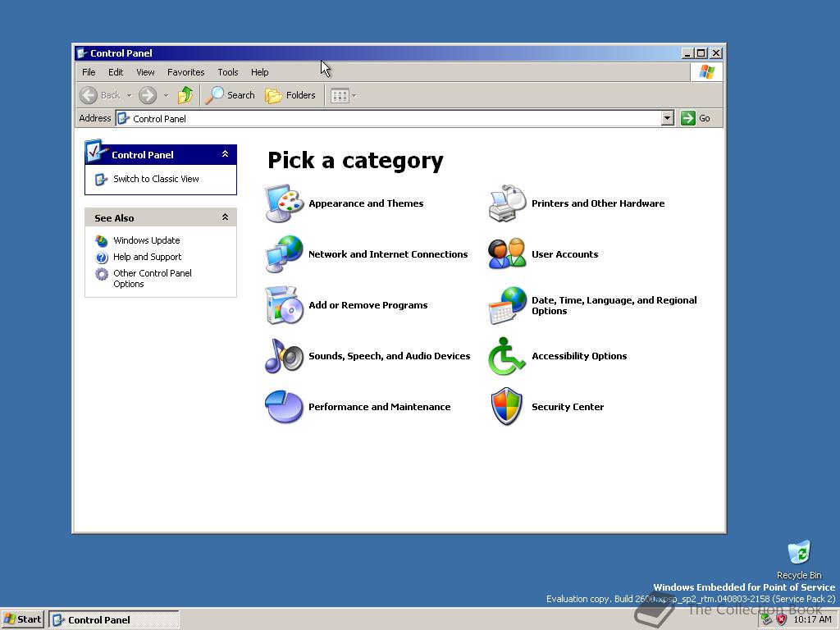Click the Switch to Classic View link
840x630 pixels.
(156, 179)
